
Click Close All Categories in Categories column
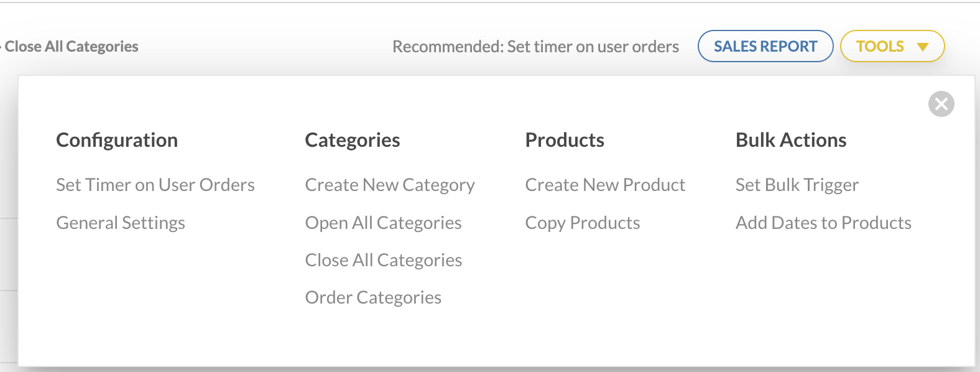(384, 260)
